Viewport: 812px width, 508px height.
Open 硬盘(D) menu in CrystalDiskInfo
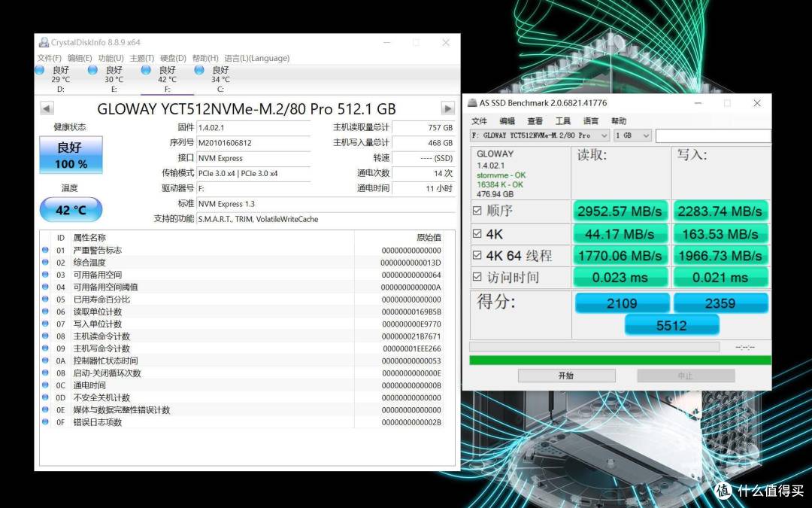coord(173,58)
